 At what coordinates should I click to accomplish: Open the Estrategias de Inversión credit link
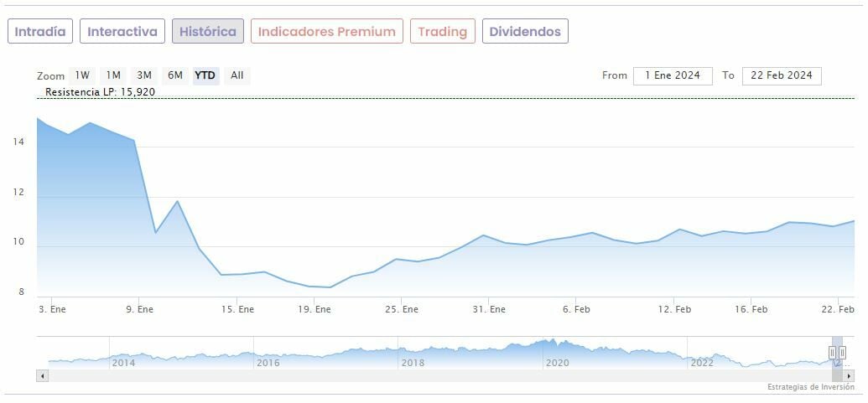(810, 387)
